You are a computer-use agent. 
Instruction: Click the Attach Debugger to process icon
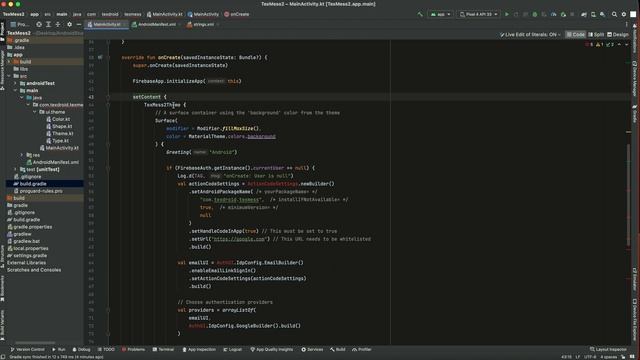click(563, 14)
